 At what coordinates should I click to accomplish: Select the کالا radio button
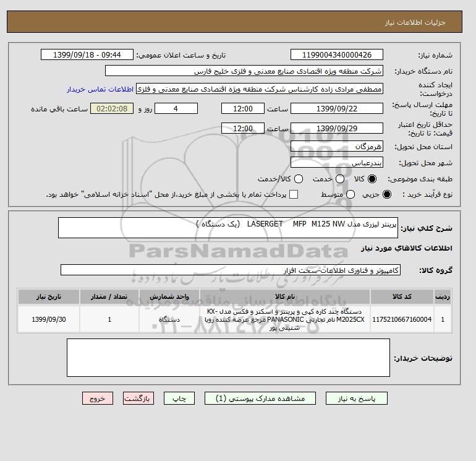[372, 179]
